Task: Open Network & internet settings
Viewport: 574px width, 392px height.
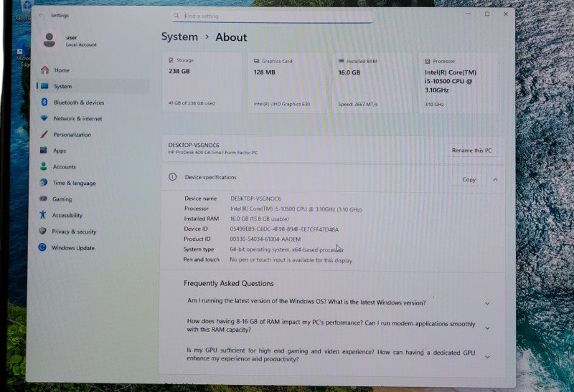Action: [x=78, y=118]
